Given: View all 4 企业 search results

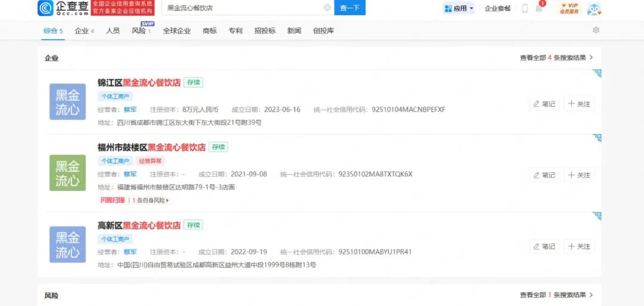Looking at the screenshot, I should [556, 58].
